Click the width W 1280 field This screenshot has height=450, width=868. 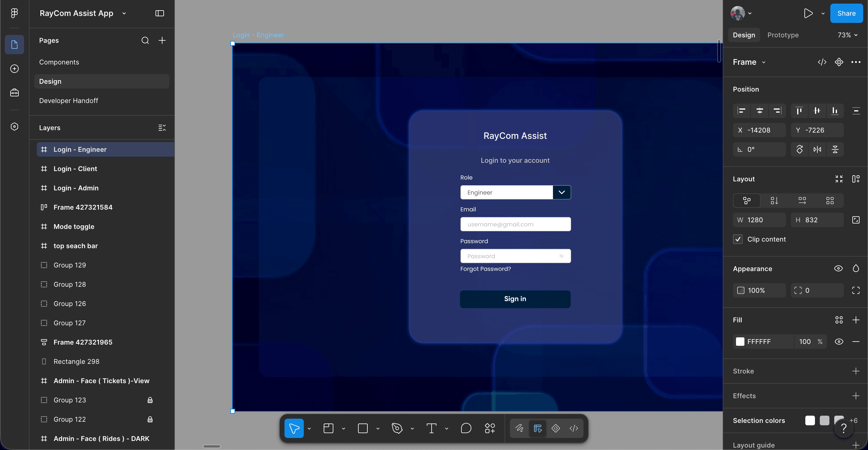(x=759, y=220)
